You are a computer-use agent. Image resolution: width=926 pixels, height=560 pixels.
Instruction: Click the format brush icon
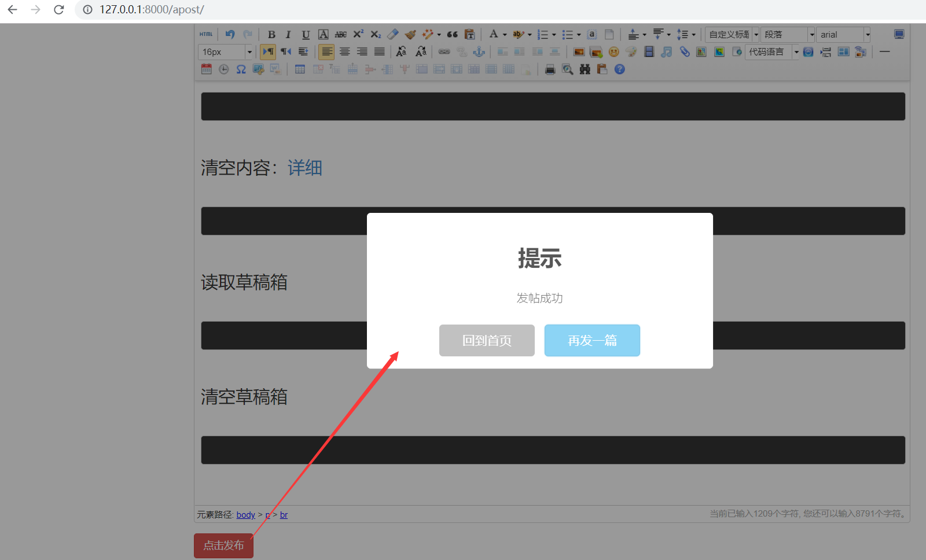point(410,34)
